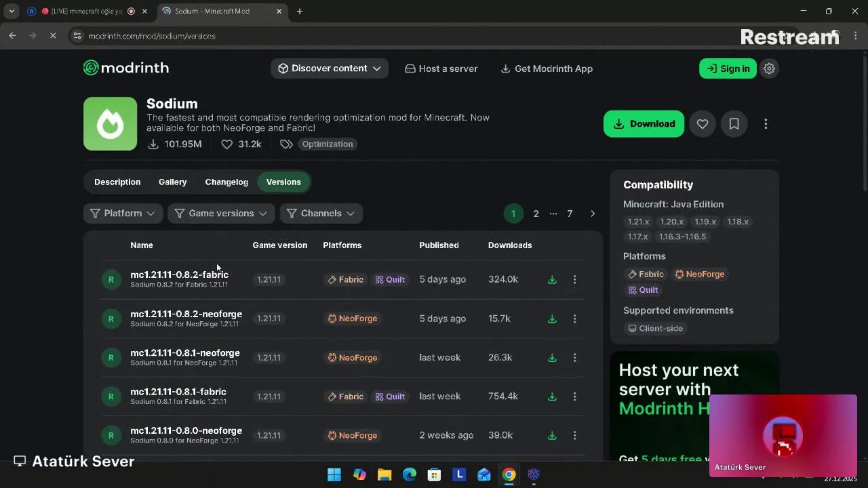Close the Sodium - Minecraft Mod browser tab
The height and width of the screenshot is (488, 868).
tap(279, 11)
